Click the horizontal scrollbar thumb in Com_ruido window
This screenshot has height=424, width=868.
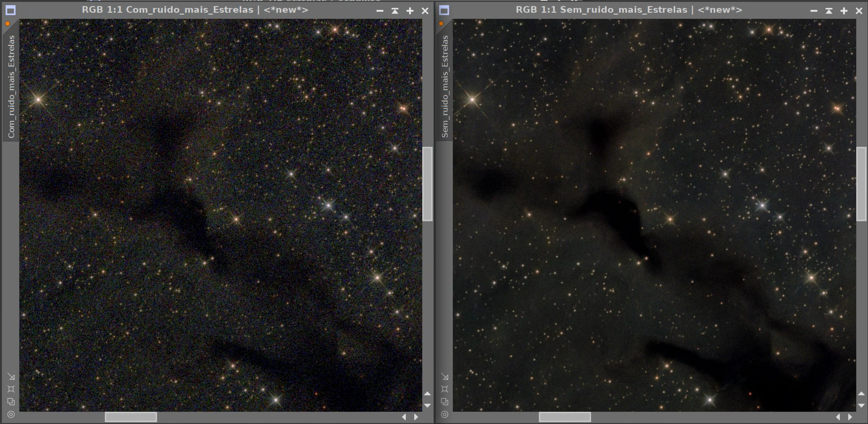[131, 417]
